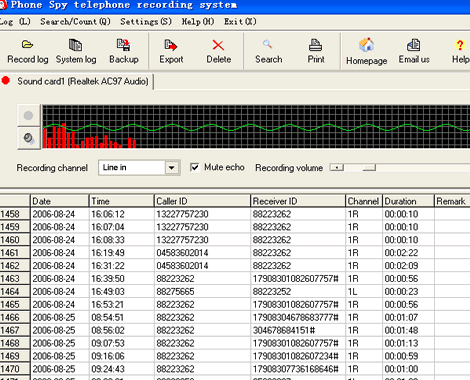Click the gray record circle button
Image resolution: width=470 pixels, height=380 pixels.
pos(29,115)
